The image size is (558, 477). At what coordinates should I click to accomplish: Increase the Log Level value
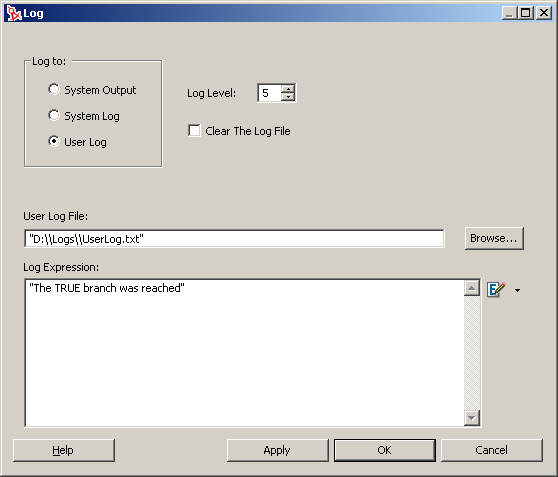point(288,89)
